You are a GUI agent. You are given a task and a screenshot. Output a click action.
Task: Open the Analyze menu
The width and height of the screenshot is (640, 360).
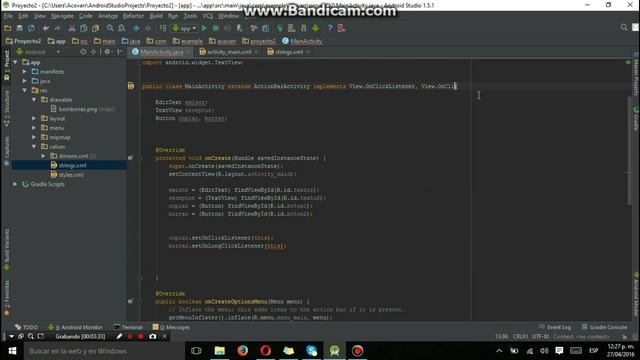coord(108,16)
